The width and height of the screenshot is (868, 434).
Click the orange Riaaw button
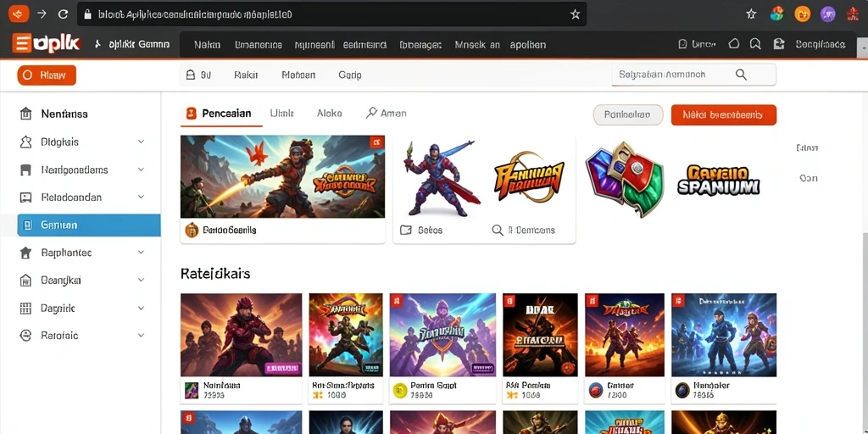point(47,75)
